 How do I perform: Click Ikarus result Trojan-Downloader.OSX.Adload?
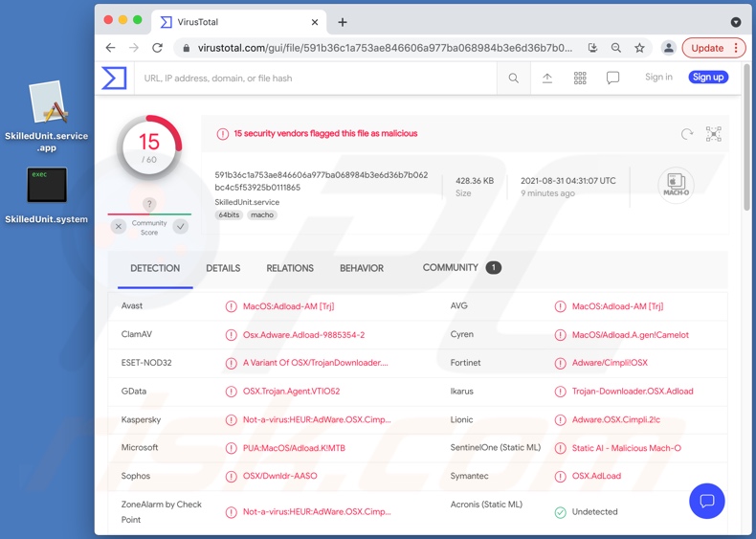click(633, 392)
